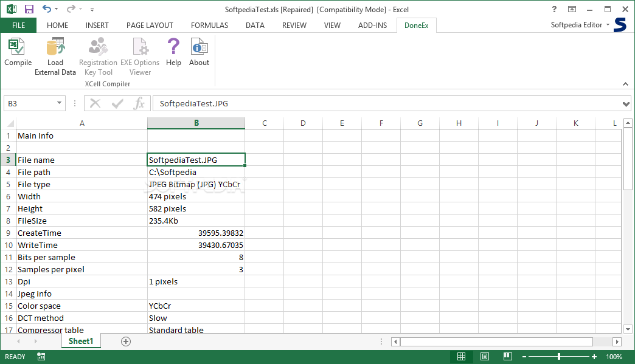Click the Insert Function fx button
Image resolution: width=635 pixels, height=364 pixels.
tap(139, 103)
